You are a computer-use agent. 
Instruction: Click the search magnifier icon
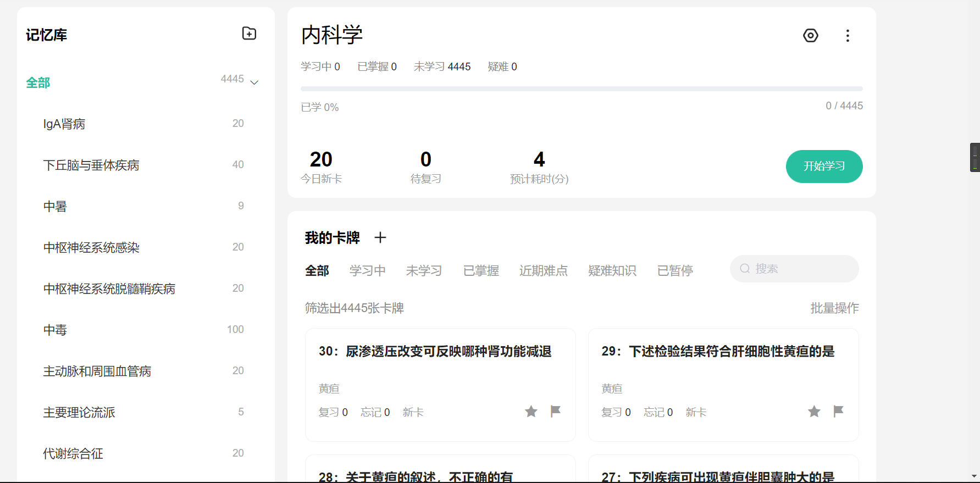click(x=745, y=269)
